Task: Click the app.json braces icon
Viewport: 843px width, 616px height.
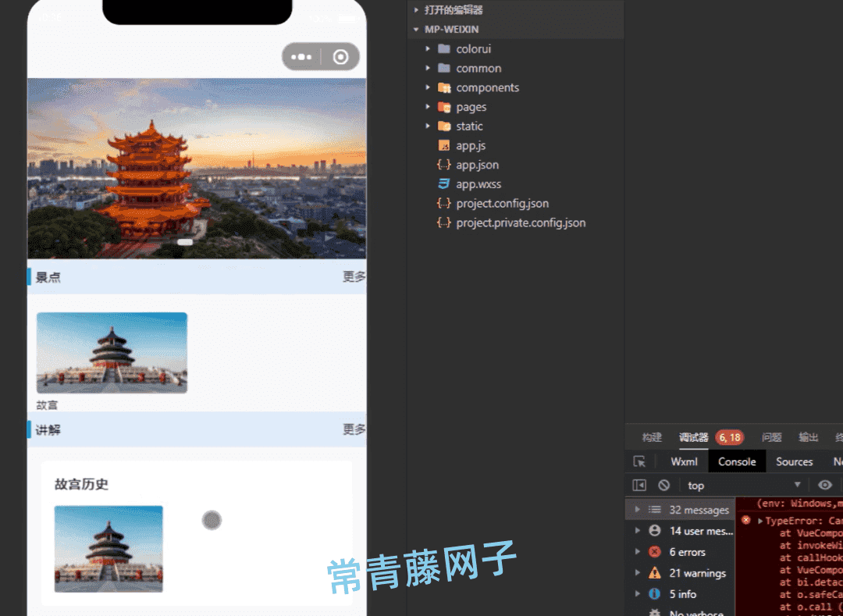Action: click(443, 165)
